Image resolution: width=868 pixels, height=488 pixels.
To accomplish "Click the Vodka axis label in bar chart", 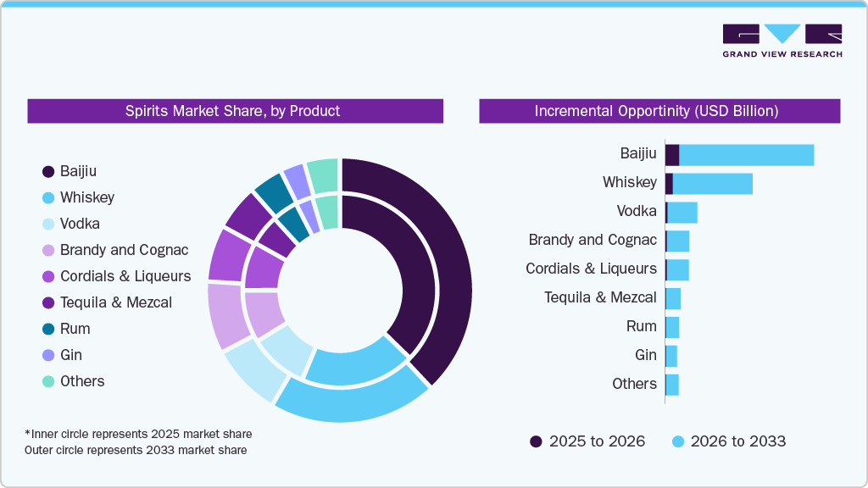I will point(637,211).
